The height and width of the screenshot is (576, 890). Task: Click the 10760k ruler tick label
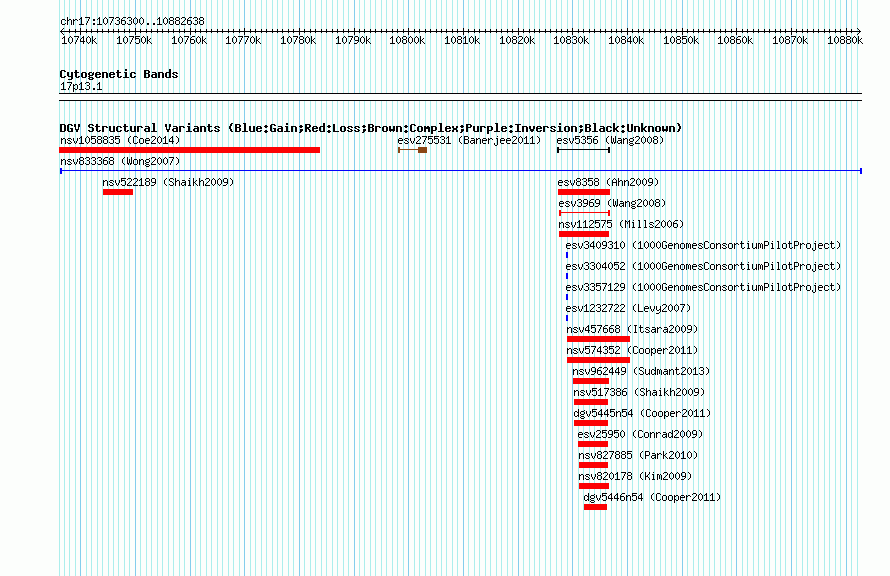coord(189,40)
